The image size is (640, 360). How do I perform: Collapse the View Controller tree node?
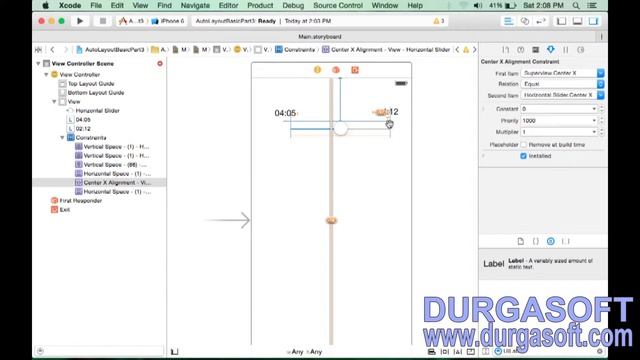pyautogui.click(x=47, y=75)
